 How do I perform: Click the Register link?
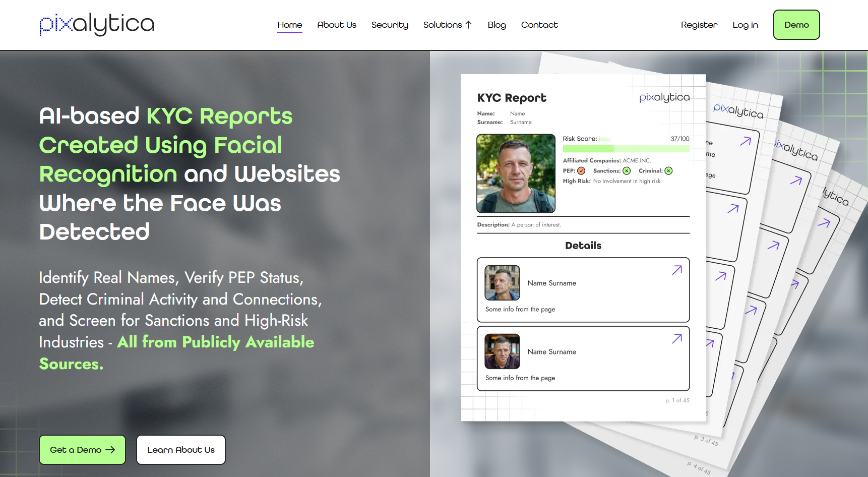[x=699, y=25]
